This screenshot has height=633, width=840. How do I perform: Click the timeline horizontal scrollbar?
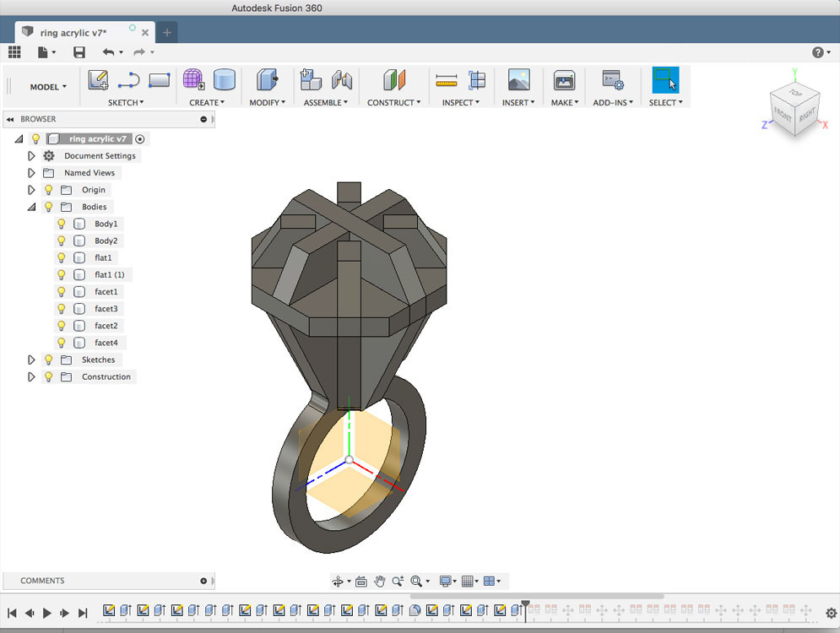click(x=537, y=596)
